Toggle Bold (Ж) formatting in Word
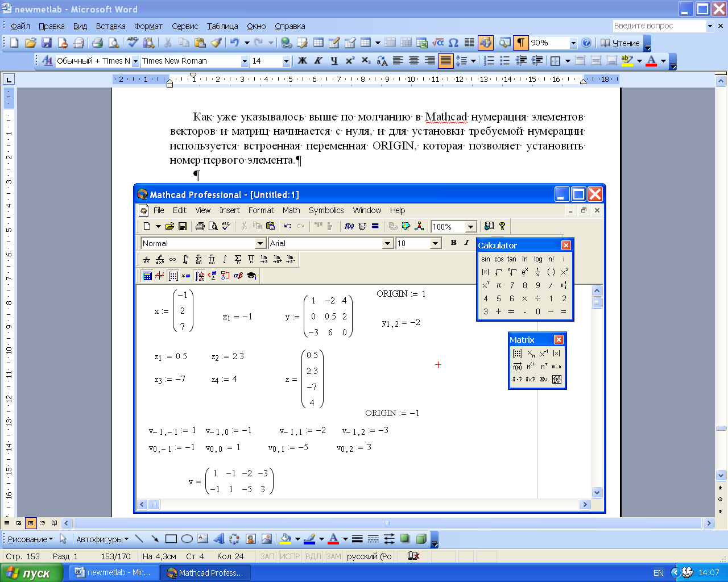Image resolution: width=728 pixels, height=582 pixels. (302, 61)
